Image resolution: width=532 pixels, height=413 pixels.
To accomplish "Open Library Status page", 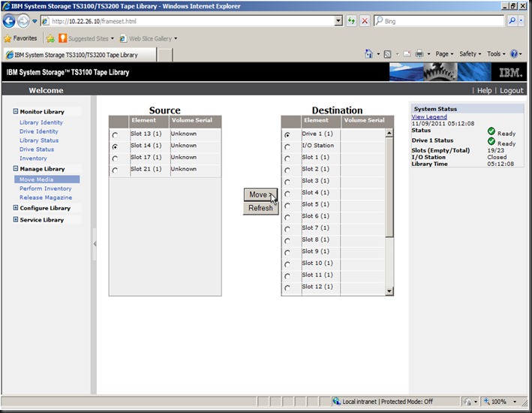I will 39,140.
